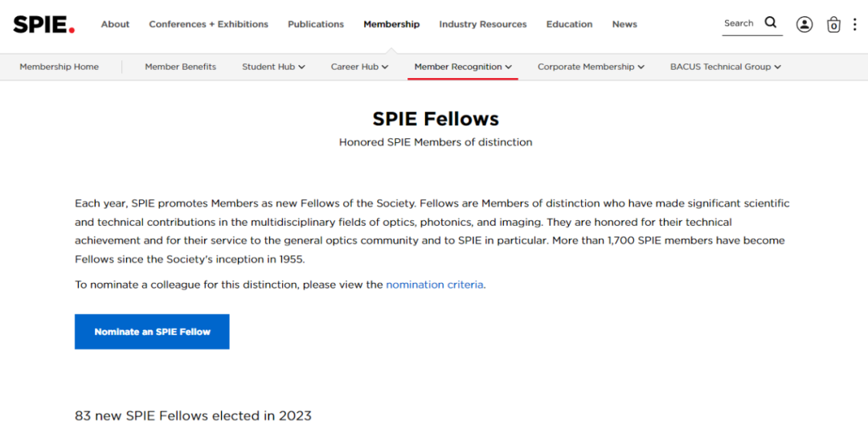
Task: Open the three-dot more options menu
Action: pos(854,24)
